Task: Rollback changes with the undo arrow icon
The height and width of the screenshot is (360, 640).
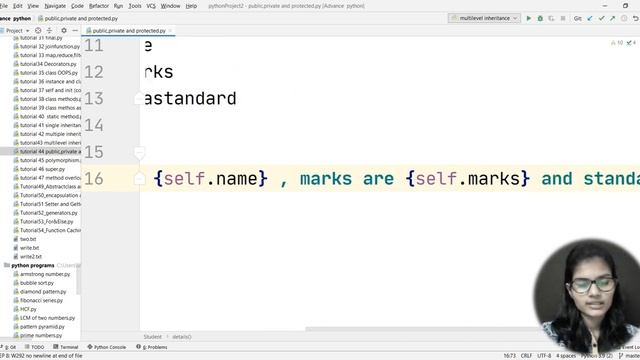Action: (636, 18)
